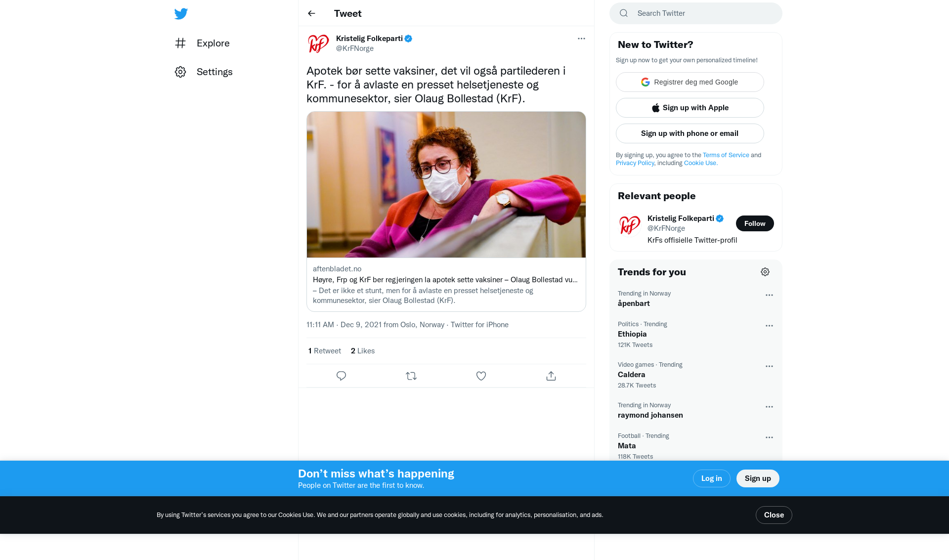Screen dimensions: 949x560
Task: Click the Kristelig Folkeparti tweet author name
Action: point(369,39)
